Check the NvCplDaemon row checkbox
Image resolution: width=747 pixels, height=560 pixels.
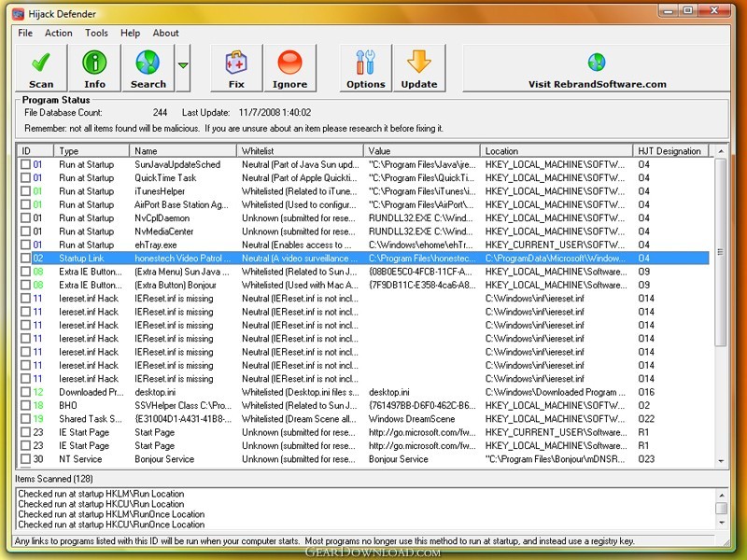click(x=26, y=218)
